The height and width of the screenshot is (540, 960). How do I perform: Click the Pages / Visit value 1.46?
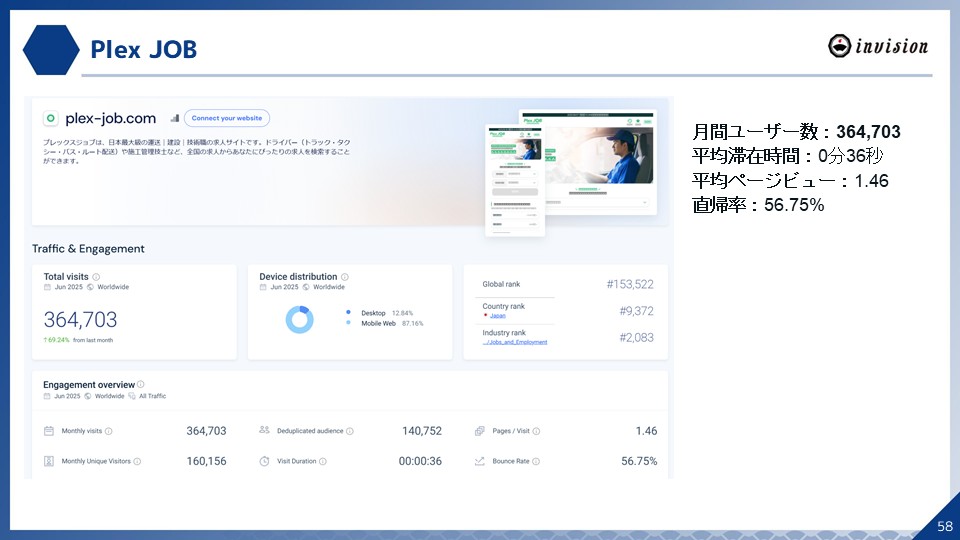point(647,431)
